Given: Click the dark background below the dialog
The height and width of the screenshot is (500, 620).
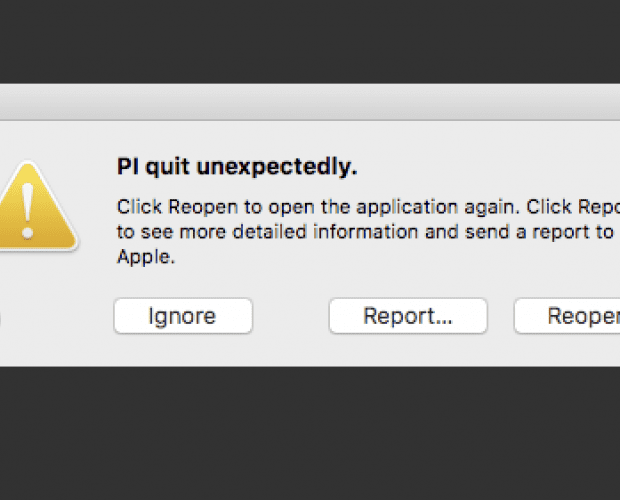Looking at the screenshot, I should [310, 433].
